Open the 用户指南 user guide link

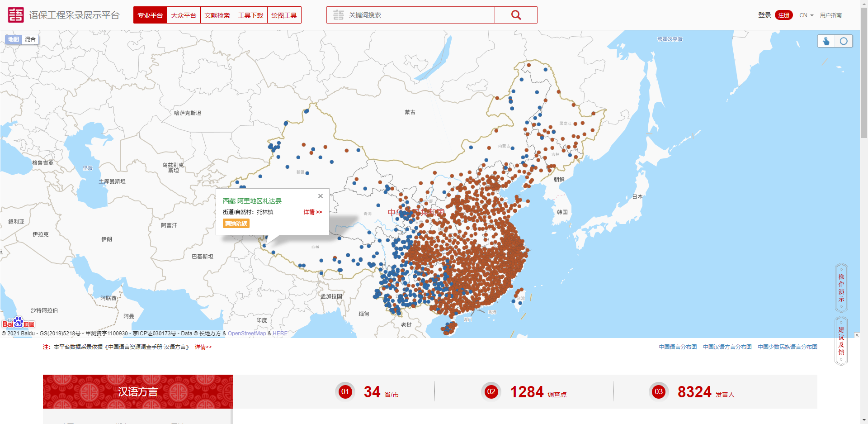831,15
